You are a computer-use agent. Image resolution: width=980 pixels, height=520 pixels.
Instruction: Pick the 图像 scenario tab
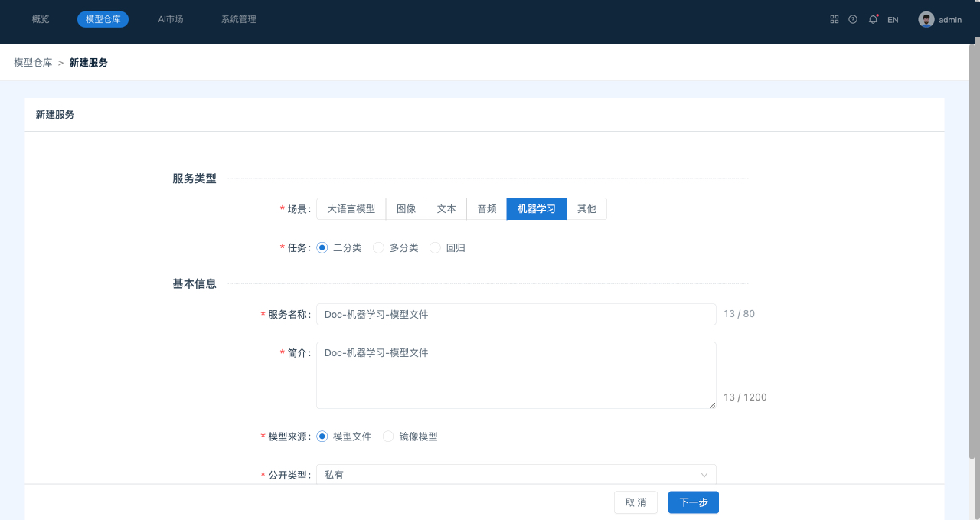(406, 208)
